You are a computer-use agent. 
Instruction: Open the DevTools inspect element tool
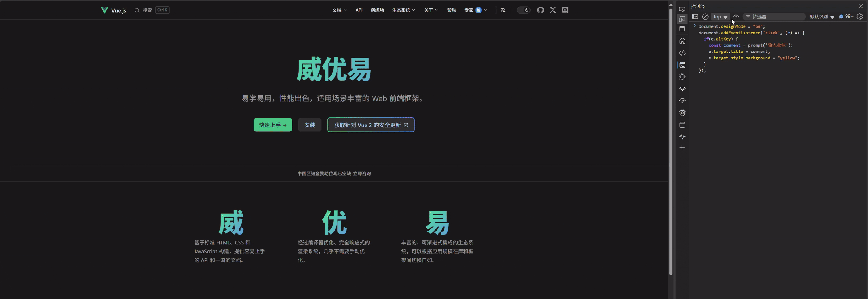(682, 9)
